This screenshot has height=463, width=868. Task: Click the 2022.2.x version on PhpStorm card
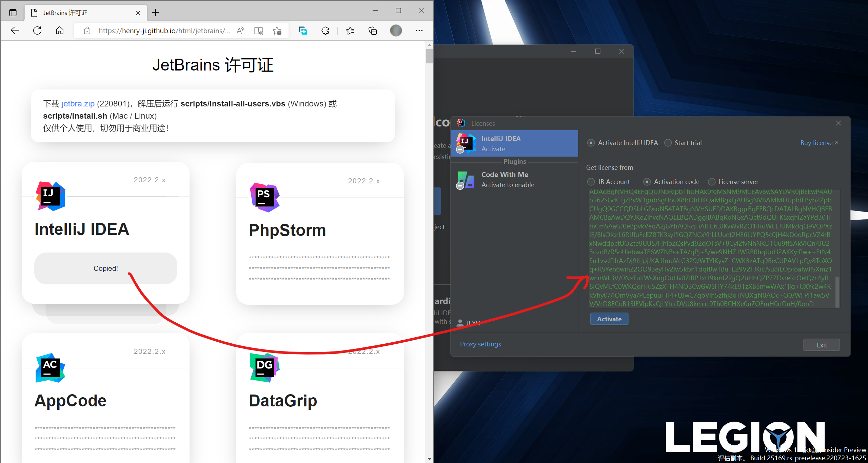click(364, 181)
